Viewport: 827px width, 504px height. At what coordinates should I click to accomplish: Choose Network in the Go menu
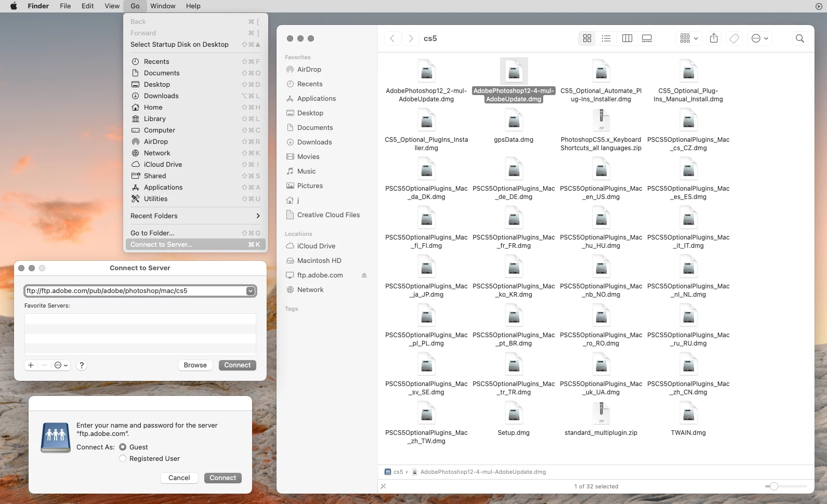tap(195, 153)
